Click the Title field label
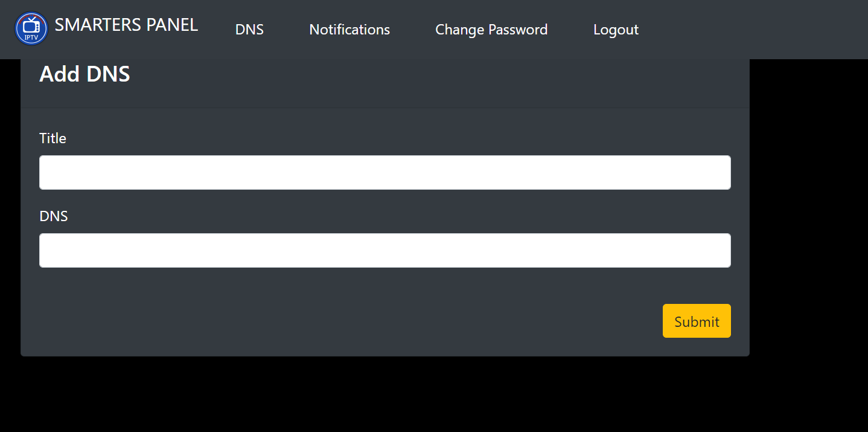 coord(53,138)
